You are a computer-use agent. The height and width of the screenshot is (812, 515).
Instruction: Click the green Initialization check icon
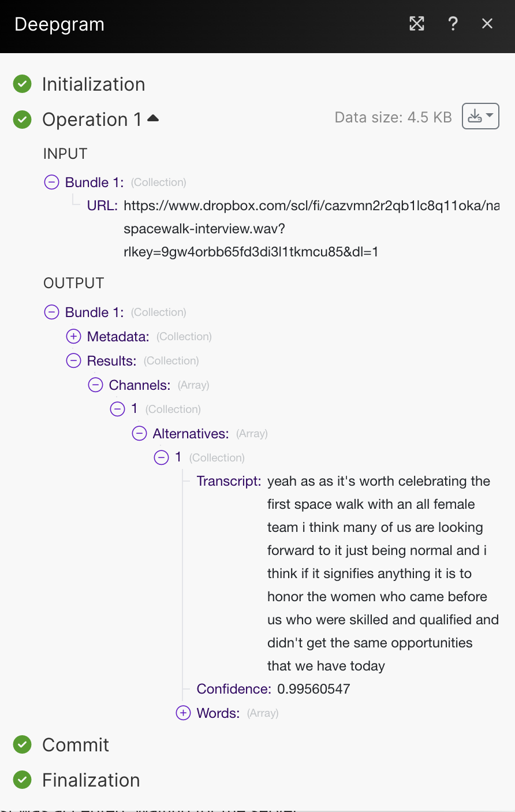click(23, 84)
